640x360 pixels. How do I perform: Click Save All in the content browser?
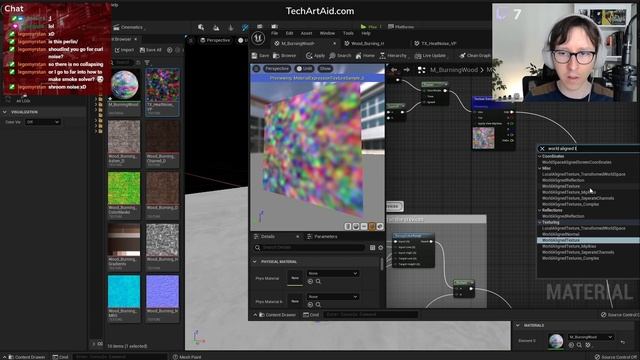150,50
